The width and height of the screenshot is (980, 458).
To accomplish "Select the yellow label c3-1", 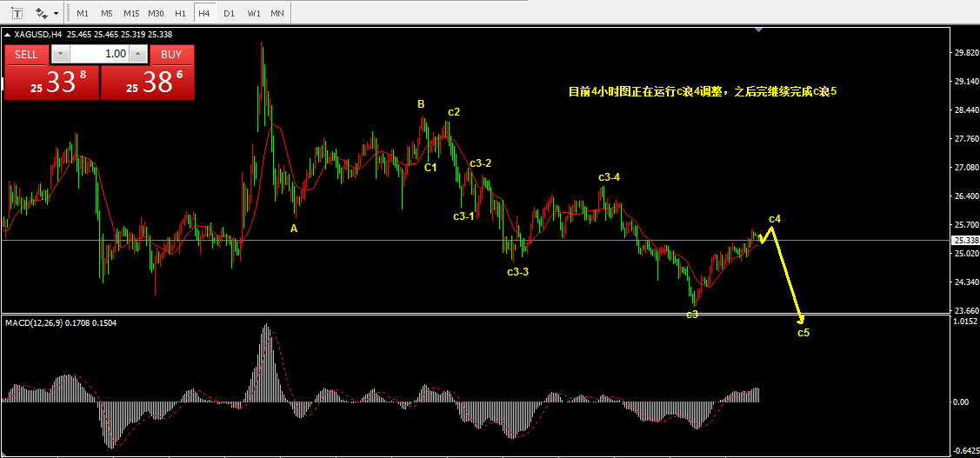I will click(x=463, y=216).
